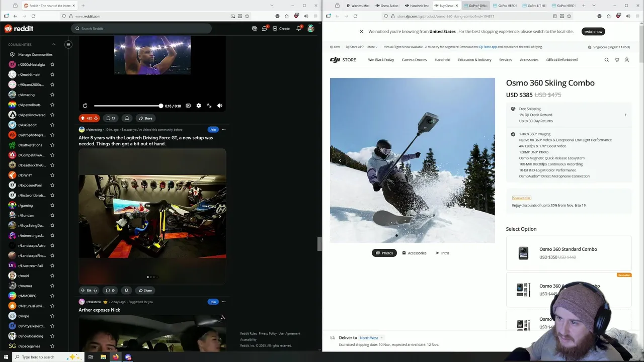Viewport: 644px width, 362px height.
Task: Show previous product photo
Action: 340,160
